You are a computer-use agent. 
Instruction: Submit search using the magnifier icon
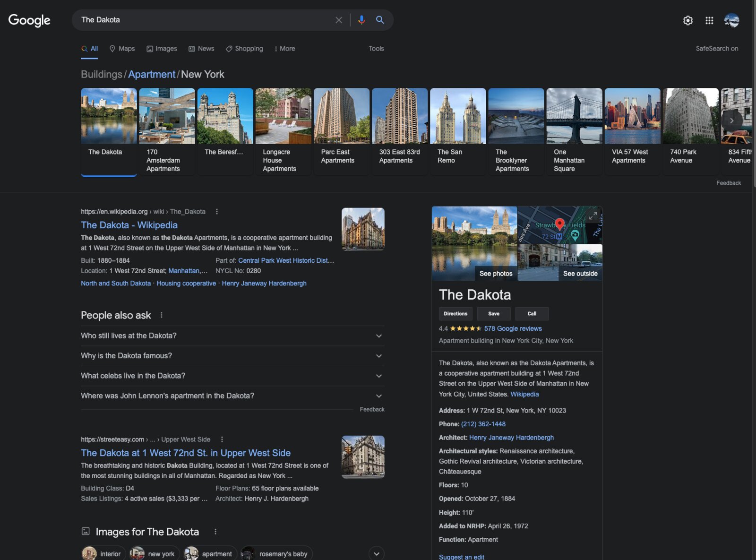point(380,20)
